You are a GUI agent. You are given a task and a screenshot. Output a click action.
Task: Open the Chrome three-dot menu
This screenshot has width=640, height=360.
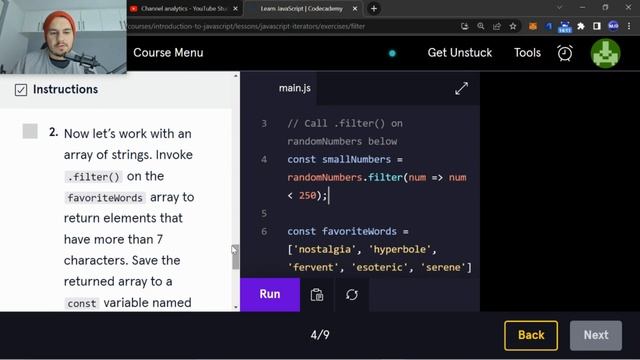pyautogui.click(x=629, y=27)
